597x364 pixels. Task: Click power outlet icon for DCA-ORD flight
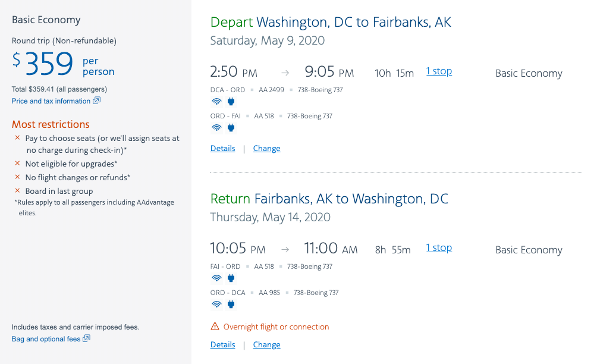(x=231, y=101)
